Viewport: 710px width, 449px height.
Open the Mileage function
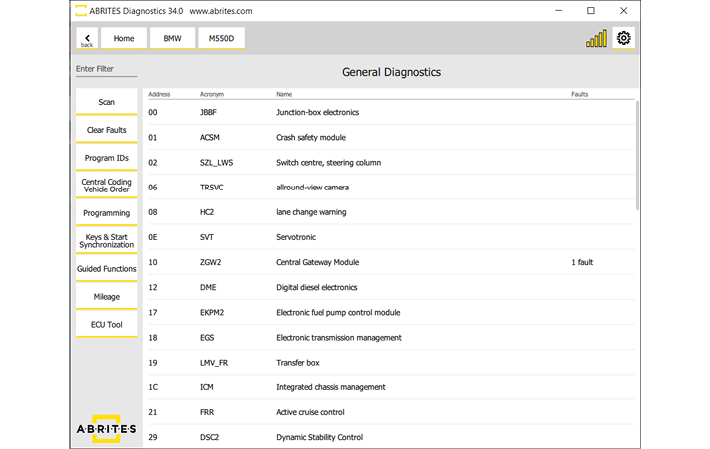[106, 297]
